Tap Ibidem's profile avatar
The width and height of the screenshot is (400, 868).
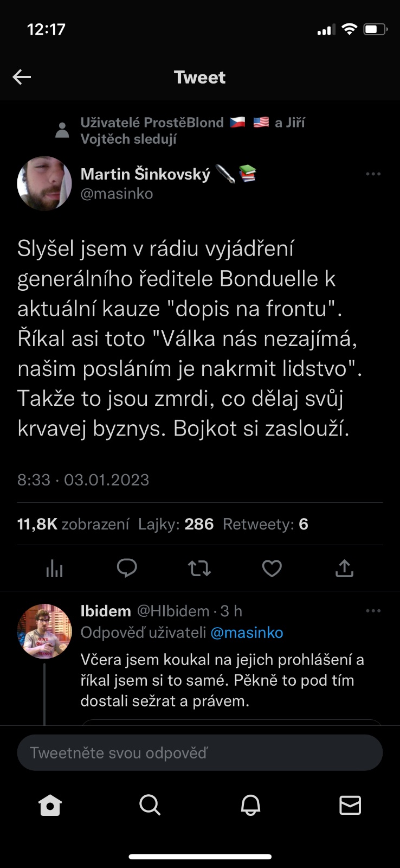[44, 631]
